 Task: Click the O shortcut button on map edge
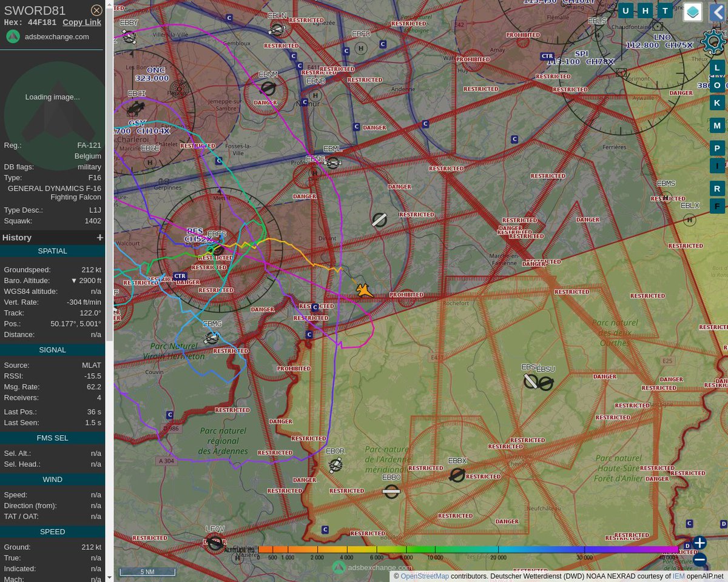click(717, 85)
